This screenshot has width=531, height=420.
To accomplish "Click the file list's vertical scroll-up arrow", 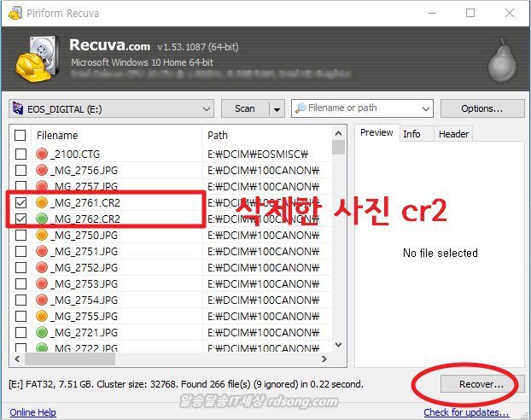I will click(x=338, y=133).
